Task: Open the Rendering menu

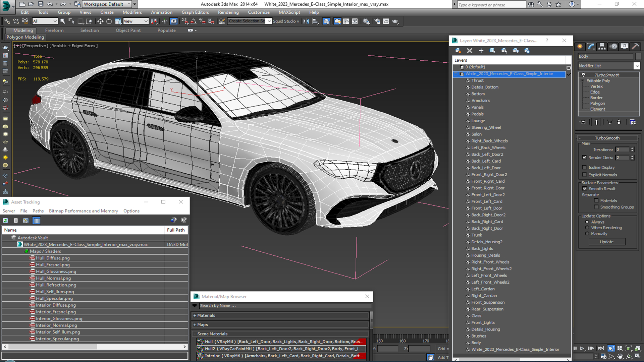Action: (228, 12)
